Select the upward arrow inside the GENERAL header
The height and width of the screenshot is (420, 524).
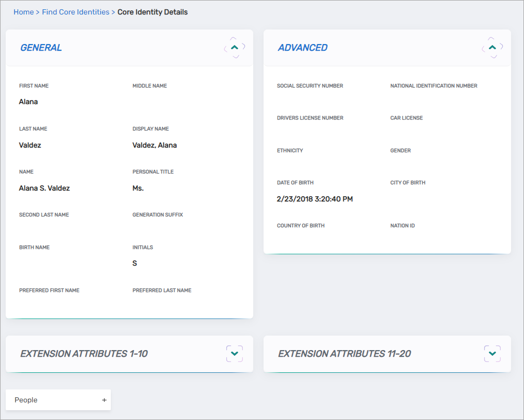click(x=234, y=47)
